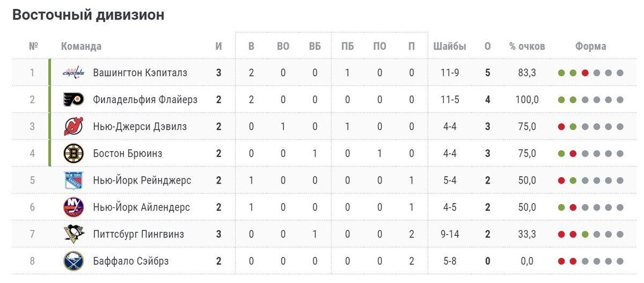This screenshot has height=283, width=644.
Task: Open the Филадельфия Флайерз team link
Action: tap(145, 99)
